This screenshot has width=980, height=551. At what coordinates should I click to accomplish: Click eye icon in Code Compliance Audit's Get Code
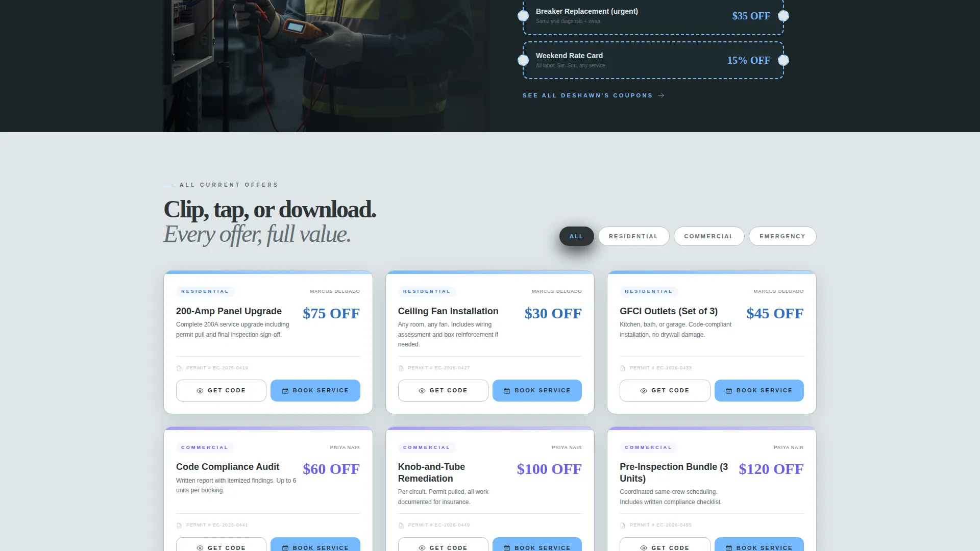(200, 548)
